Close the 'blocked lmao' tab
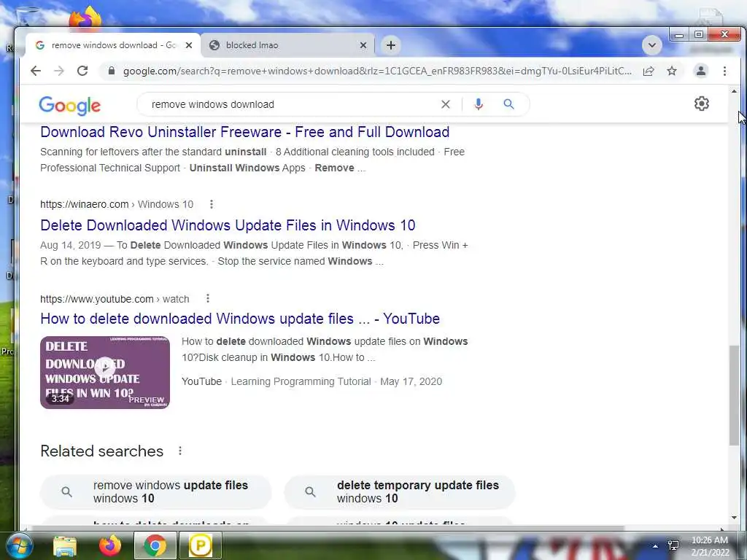Screen dimensions: 747x560 363,45
